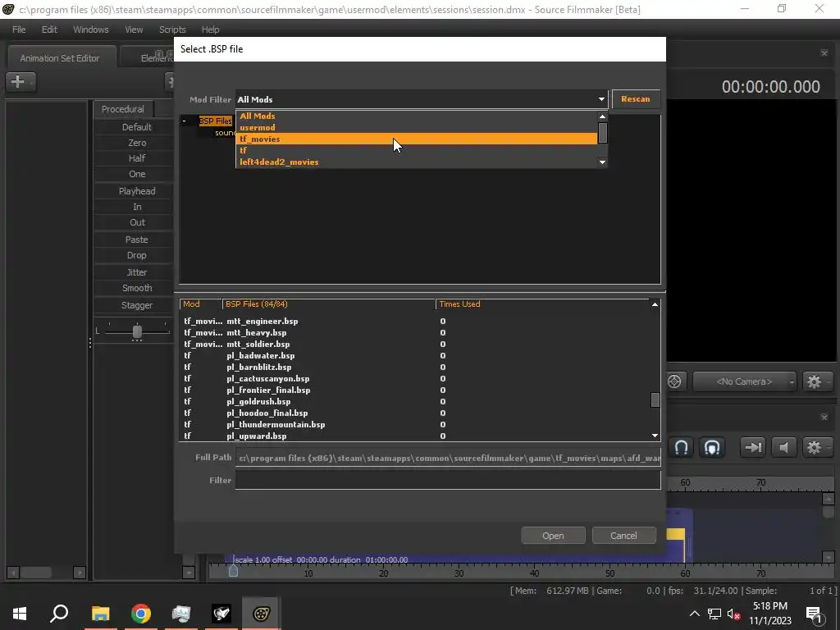Click the add animation set plus button

(21, 81)
